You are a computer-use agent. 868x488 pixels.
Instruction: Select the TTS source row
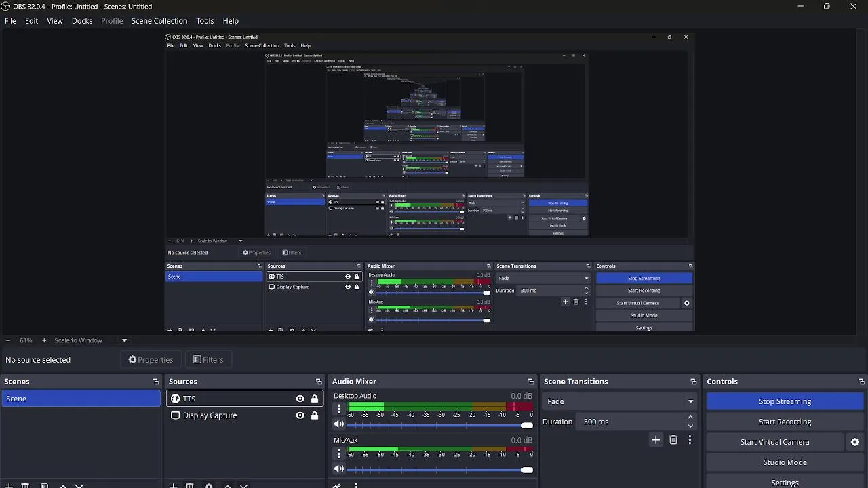click(245, 399)
